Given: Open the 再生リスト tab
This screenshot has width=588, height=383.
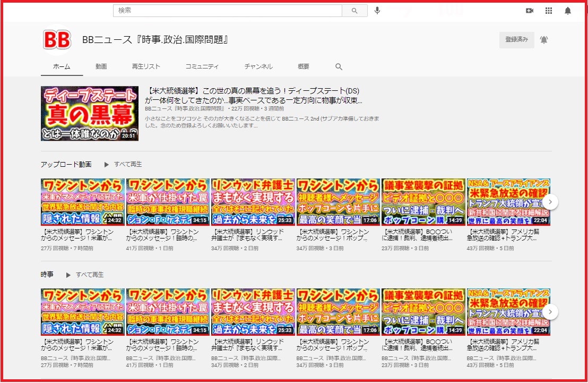Looking at the screenshot, I should (146, 66).
